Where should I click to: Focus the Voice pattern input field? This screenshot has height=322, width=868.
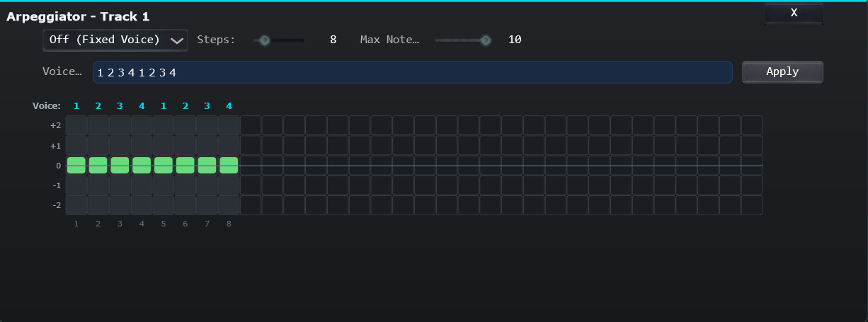tap(412, 72)
